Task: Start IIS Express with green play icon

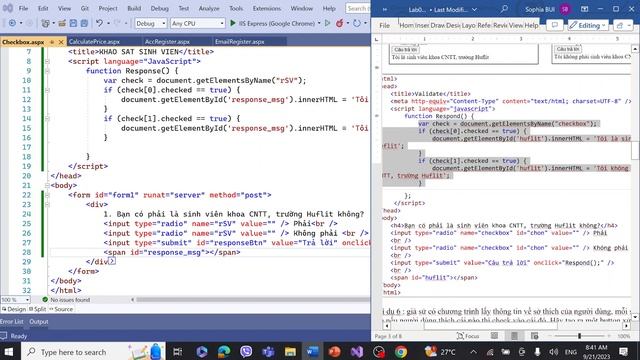Action: click(233, 23)
